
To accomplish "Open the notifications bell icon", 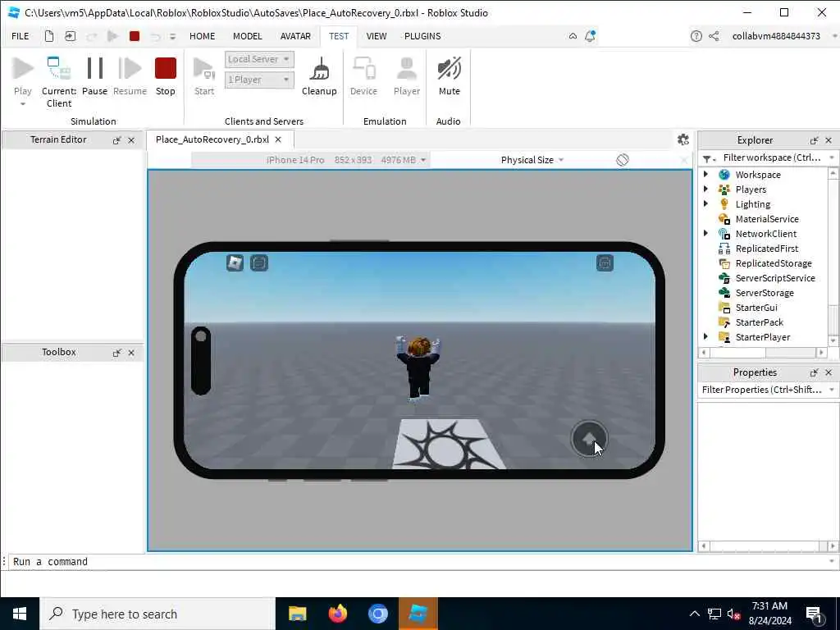I will point(590,36).
